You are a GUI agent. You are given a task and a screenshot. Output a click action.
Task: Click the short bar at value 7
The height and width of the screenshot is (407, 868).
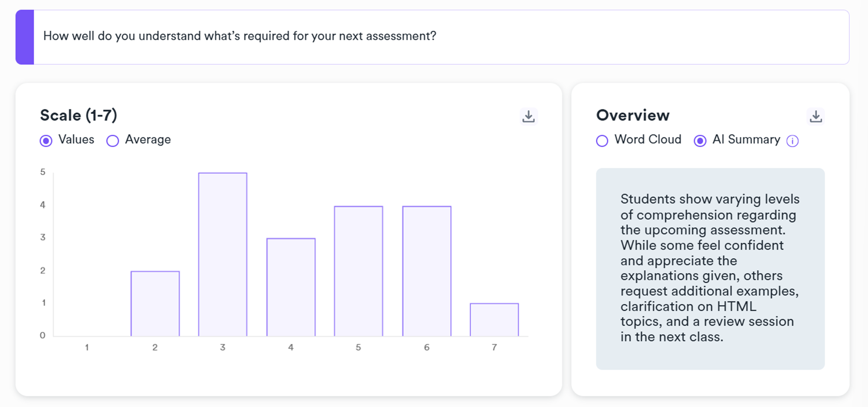pos(494,319)
